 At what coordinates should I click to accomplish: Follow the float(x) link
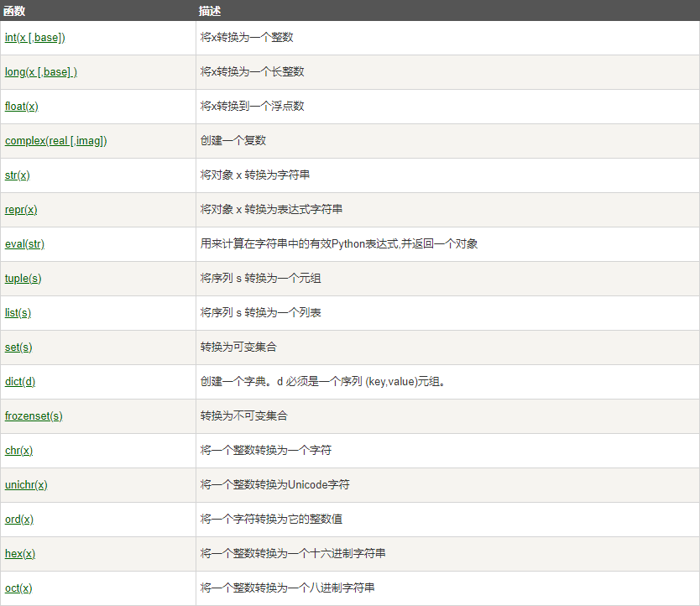22,107
